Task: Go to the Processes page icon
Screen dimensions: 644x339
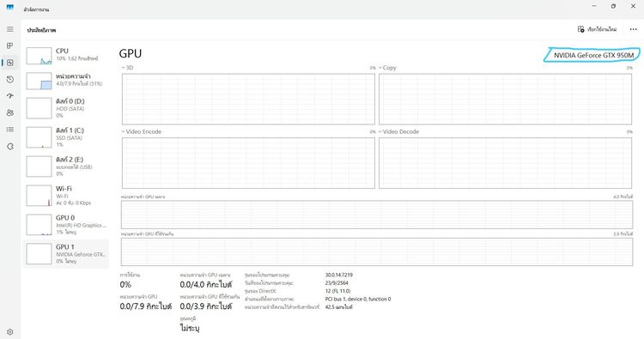Action: [9, 45]
